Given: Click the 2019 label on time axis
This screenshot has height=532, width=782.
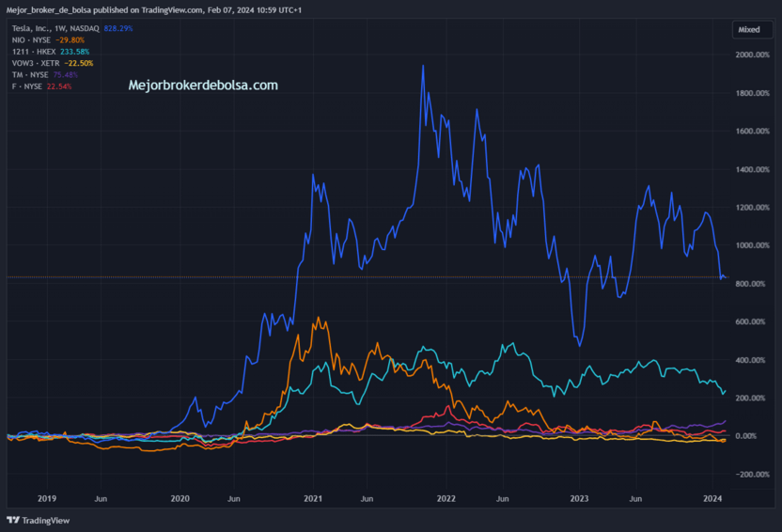Looking at the screenshot, I should (47, 498).
